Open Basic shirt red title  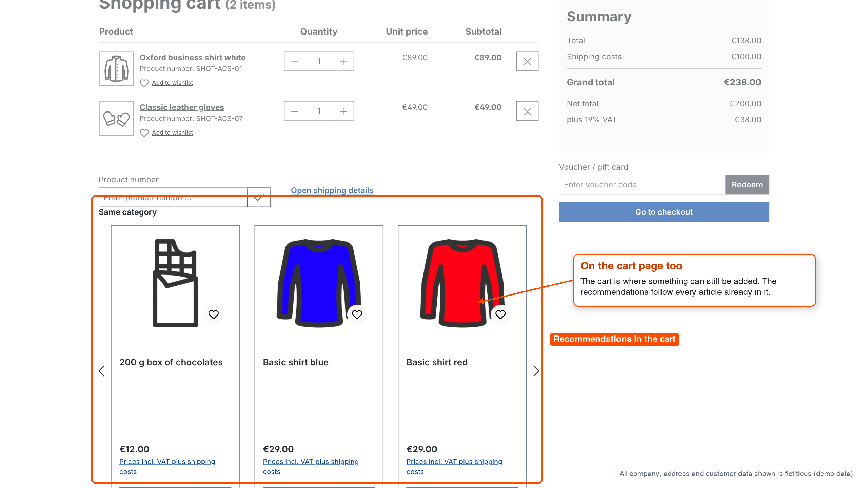(437, 362)
